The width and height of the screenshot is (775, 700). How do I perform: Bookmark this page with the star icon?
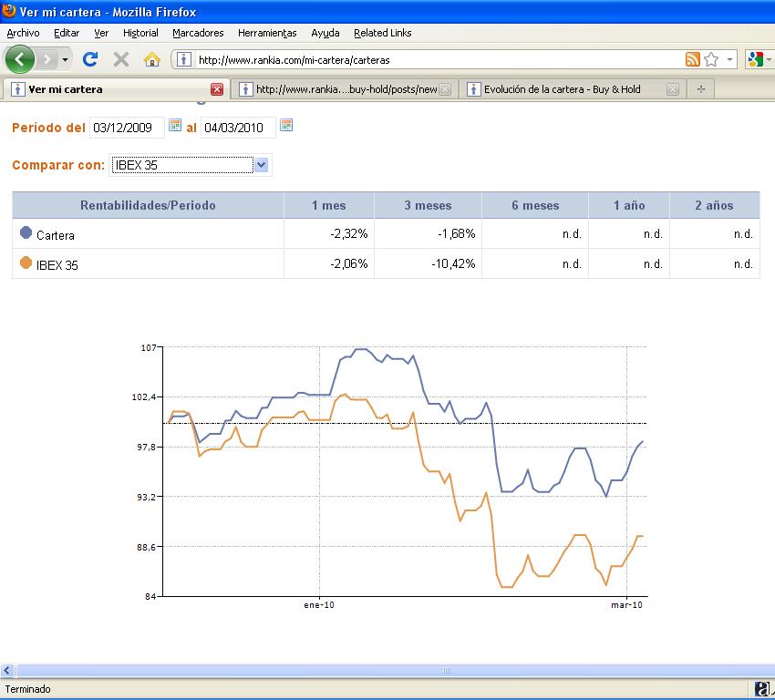[x=711, y=59]
